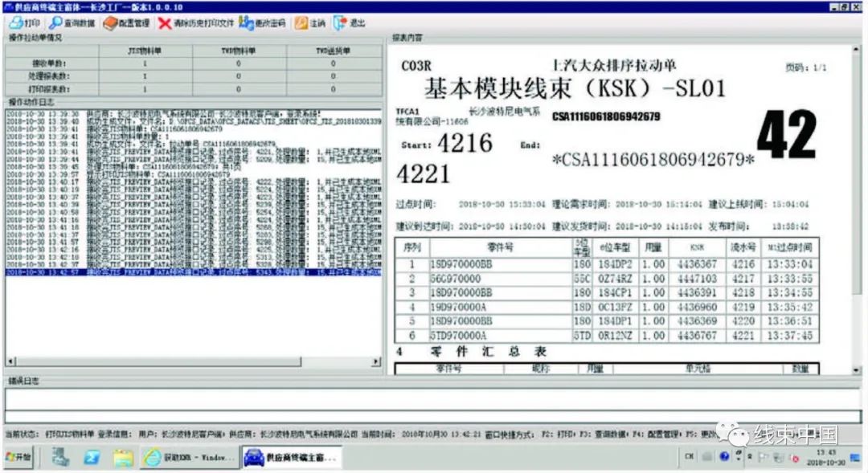Launch Server Manager from the taskbar

(60, 458)
